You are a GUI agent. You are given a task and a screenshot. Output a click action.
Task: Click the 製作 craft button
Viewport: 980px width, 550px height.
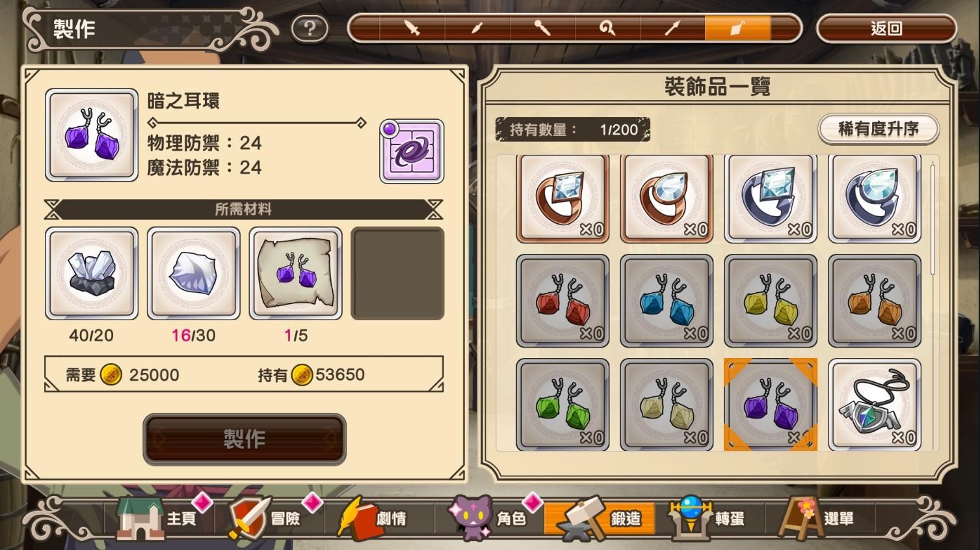pos(245,439)
